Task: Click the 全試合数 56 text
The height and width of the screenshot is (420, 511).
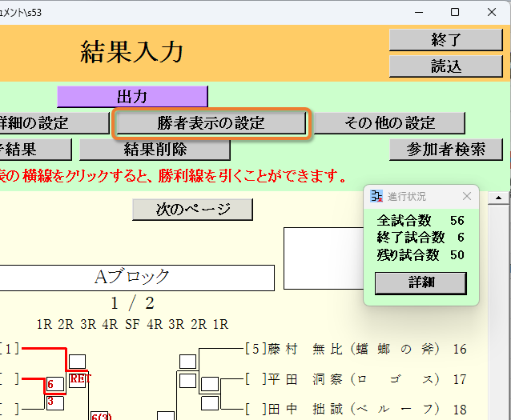Action: tap(420, 221)
